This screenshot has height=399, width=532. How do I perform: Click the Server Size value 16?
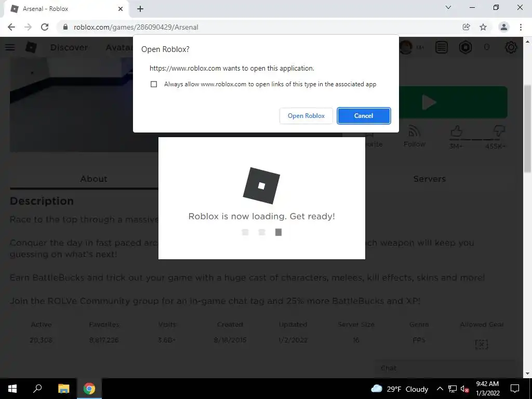(x=356, y=340)
